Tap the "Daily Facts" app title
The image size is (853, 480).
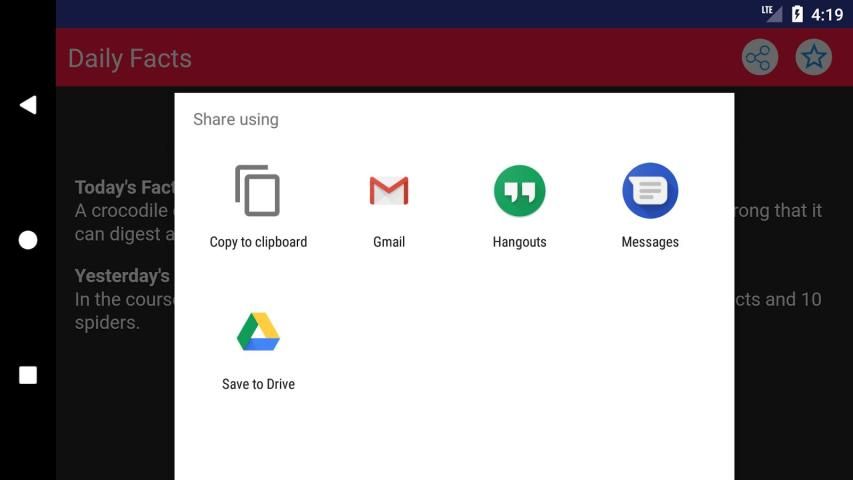click(x=130, y=58)
